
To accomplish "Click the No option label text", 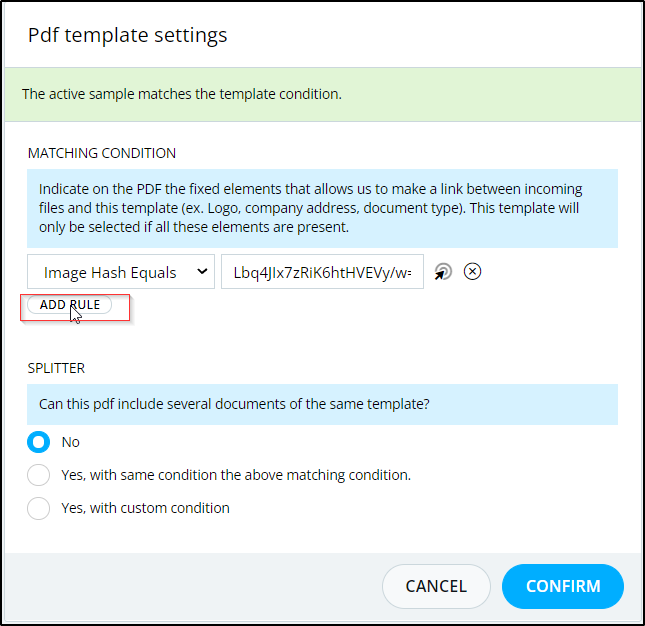I will [70, 442].
